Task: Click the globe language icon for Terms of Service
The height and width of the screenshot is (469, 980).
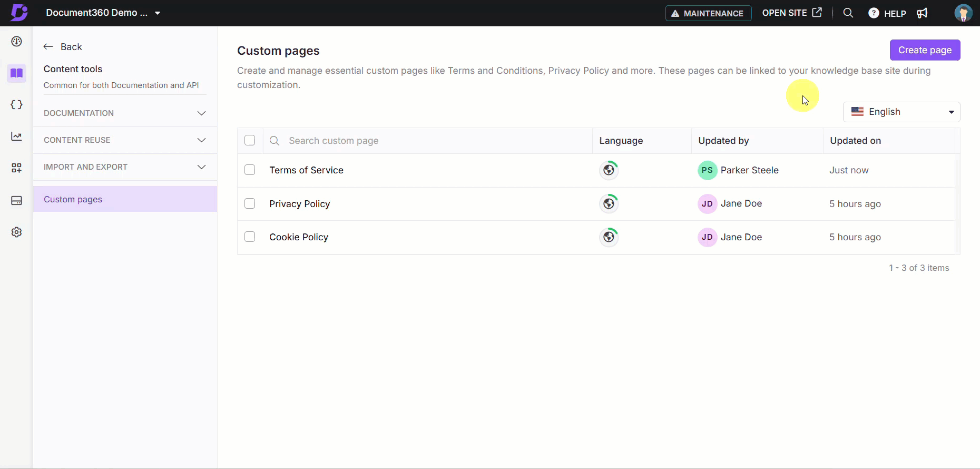Action: [609, 170]
